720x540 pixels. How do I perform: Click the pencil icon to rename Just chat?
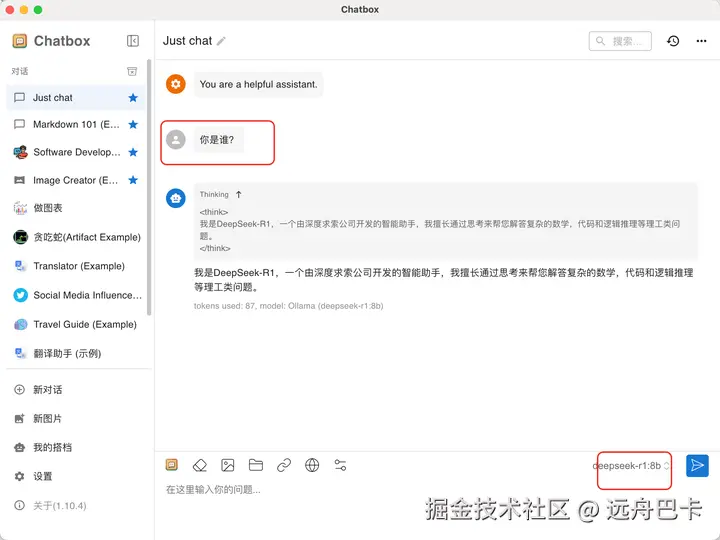click(221, 41)
